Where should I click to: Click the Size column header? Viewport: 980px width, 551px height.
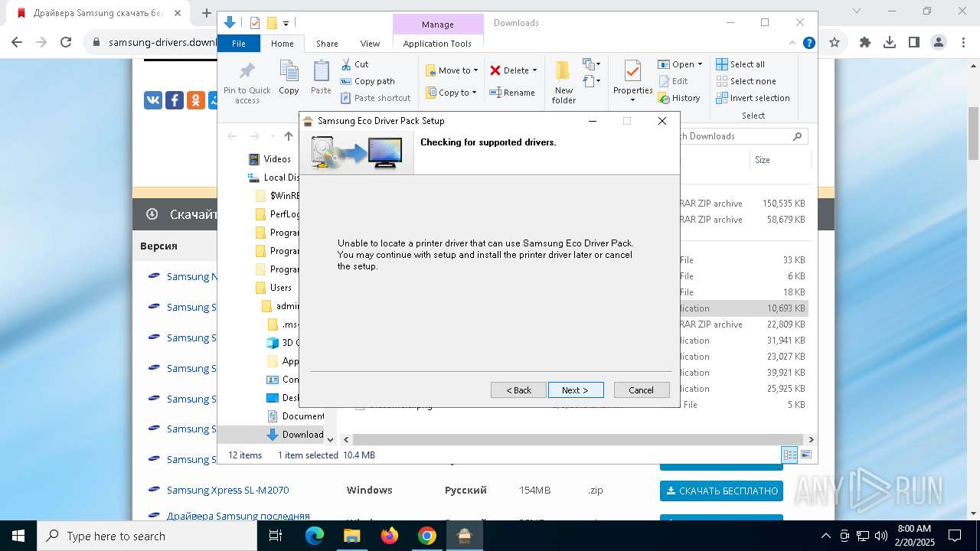point(763,160)
